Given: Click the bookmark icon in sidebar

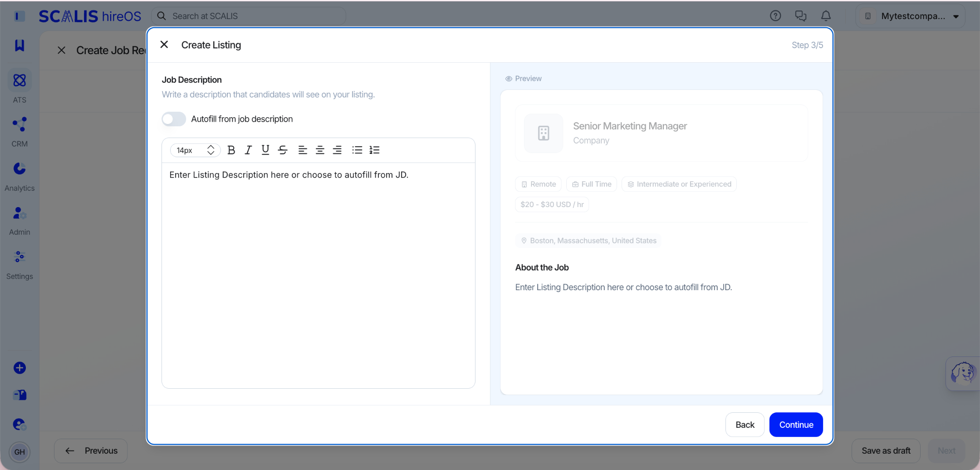Looking at the screenshot, I should point(20,45).
